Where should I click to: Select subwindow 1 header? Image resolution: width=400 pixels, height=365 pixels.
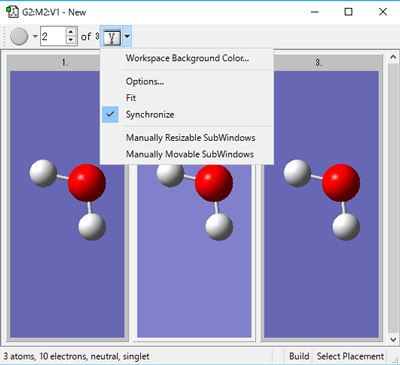[65, 63]
